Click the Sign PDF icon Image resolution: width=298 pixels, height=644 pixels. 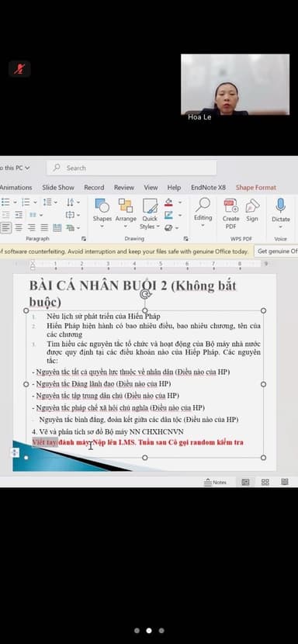click(x=252, y=210)
